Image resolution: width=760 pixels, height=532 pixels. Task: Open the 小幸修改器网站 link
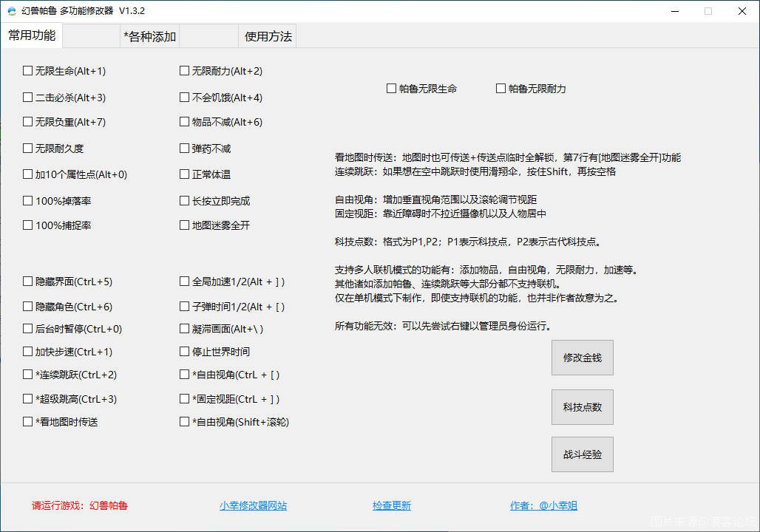[x=253, y=506]
